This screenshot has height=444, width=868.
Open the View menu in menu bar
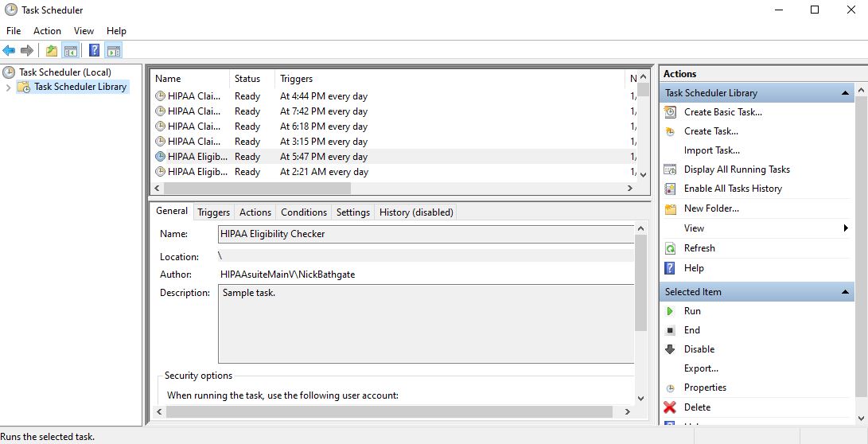click(x=84, y=31)
